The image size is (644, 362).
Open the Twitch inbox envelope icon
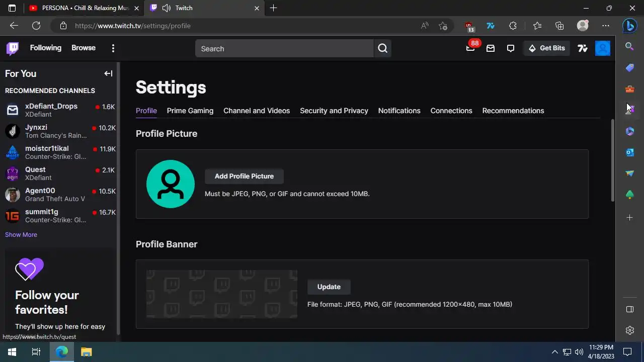[x=491, y=48]
